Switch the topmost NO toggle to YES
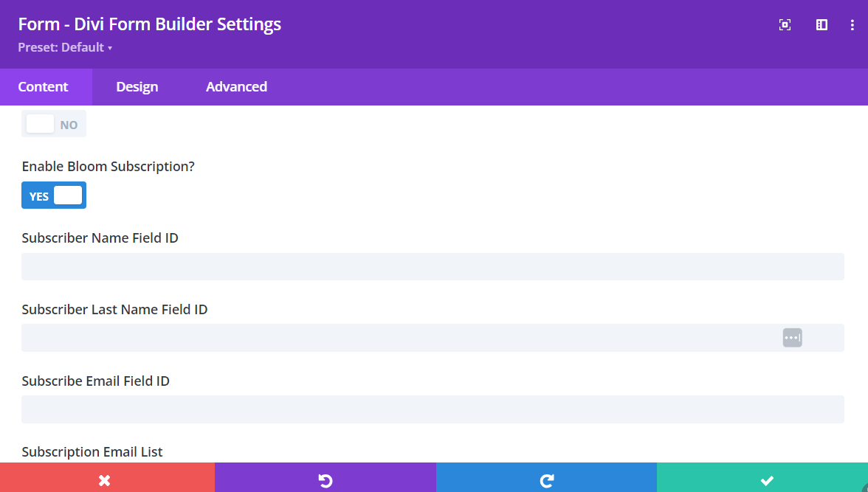 click(x=53, y=123)
